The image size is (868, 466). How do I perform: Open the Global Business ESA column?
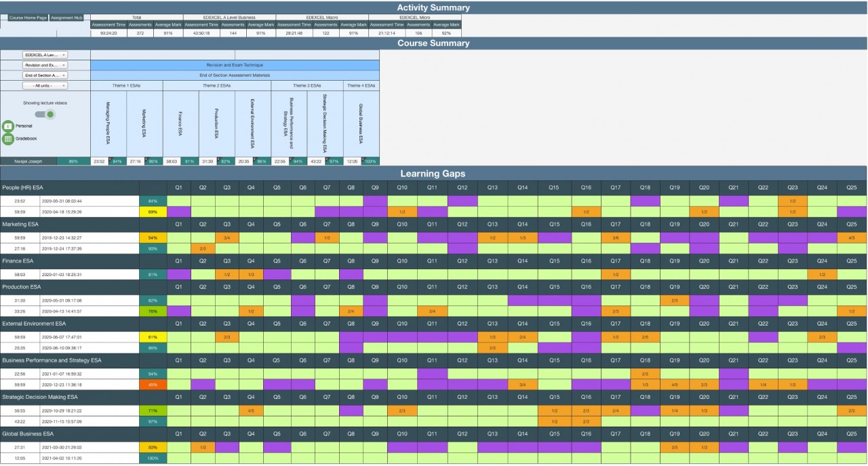(361, 123)
